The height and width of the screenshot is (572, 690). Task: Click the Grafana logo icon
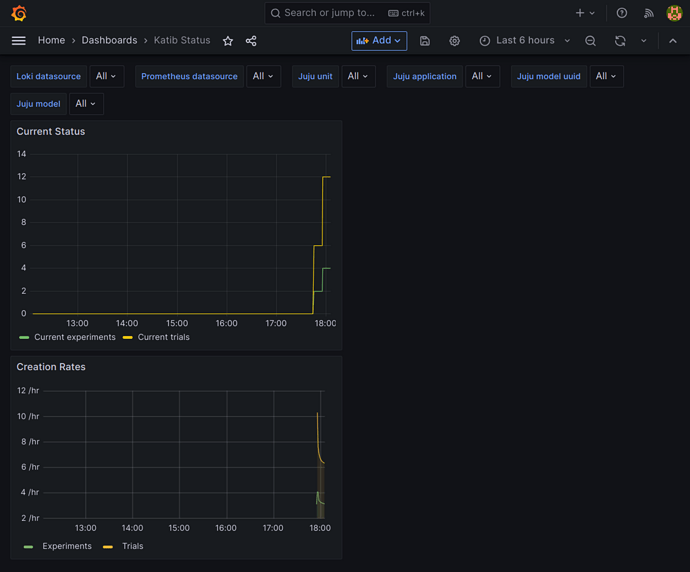pyautogui.click(x=19, y=13)
